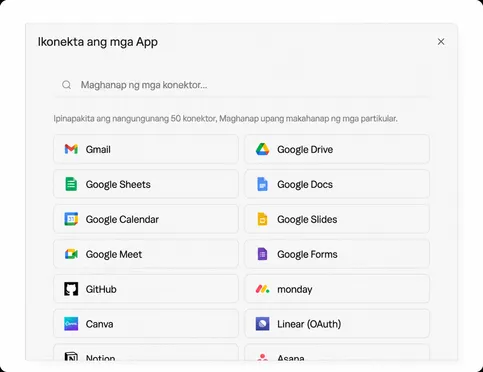Select the Google Sheets label
This screenshot has width=483, height=372.
[x=118, y=184]
